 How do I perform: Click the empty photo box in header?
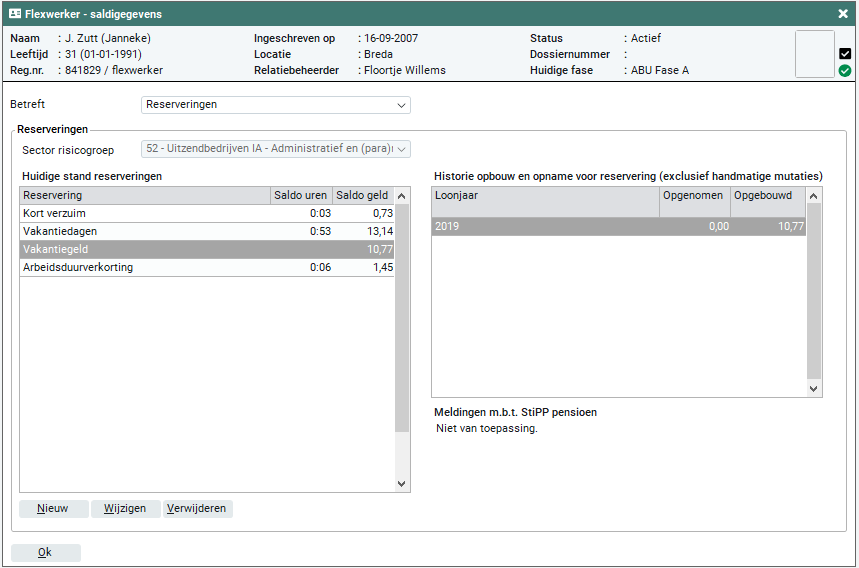814,54
